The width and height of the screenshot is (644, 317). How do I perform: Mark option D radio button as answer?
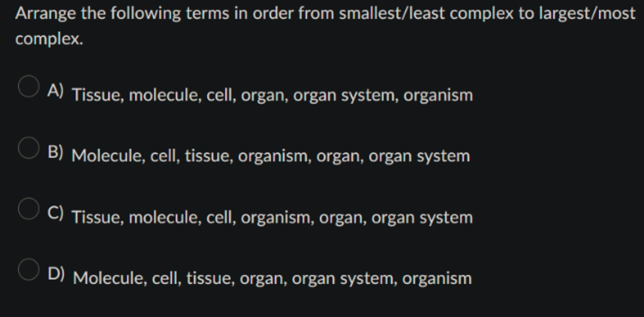(x=29, y=270)
